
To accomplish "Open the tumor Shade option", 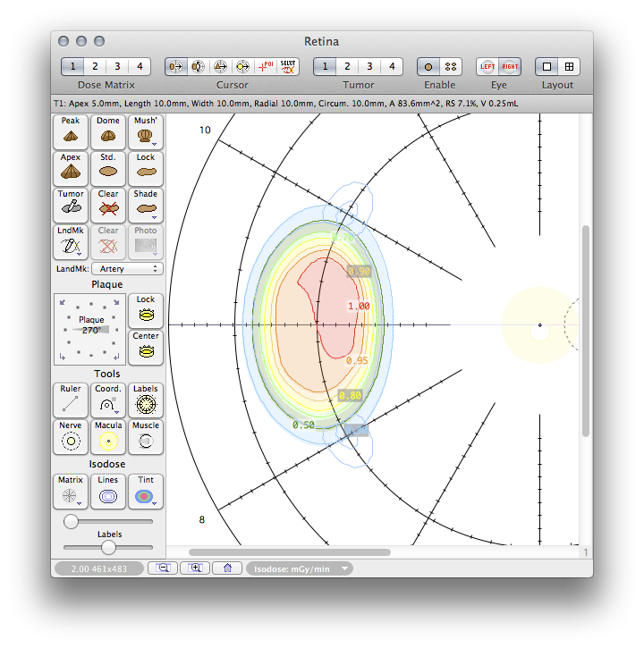I will tap(146, 206).
